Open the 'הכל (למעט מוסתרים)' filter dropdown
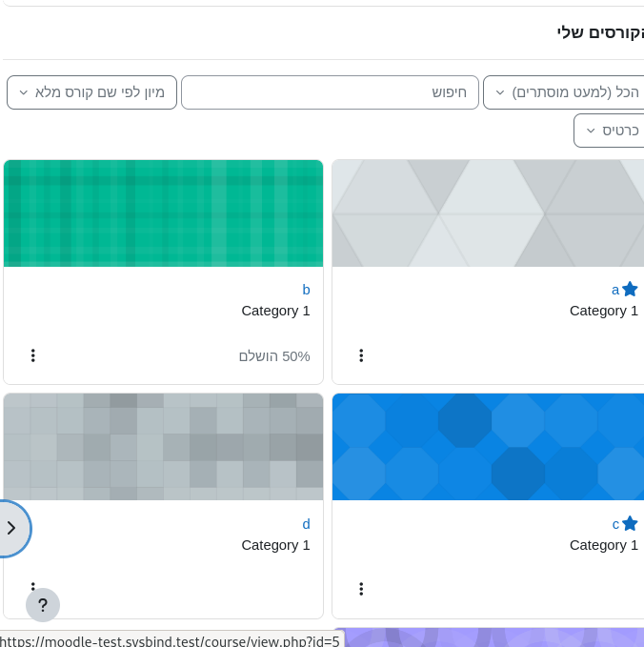The image size is (644, 647). (x=564, y=92)
